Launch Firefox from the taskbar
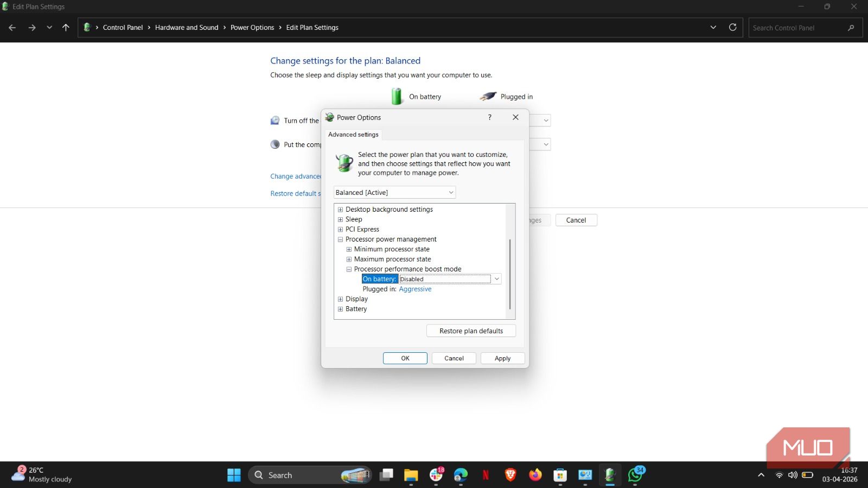This screenshot has width=868, height=488. [x=535, y=475]
